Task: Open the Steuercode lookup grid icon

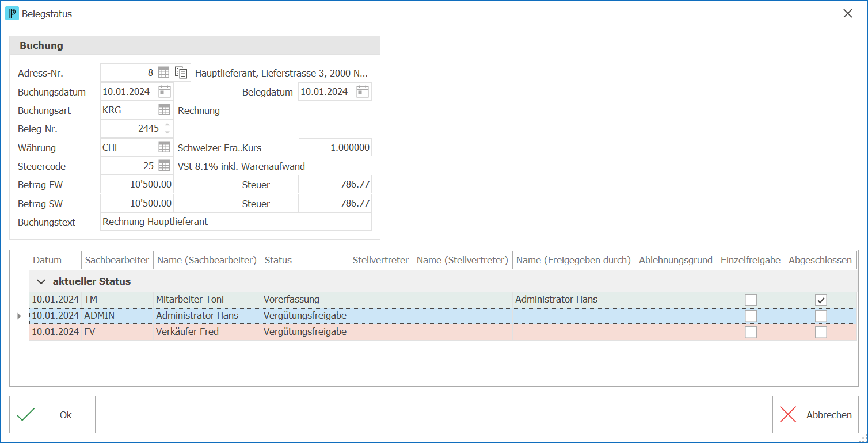Action: tap(164, 166)
